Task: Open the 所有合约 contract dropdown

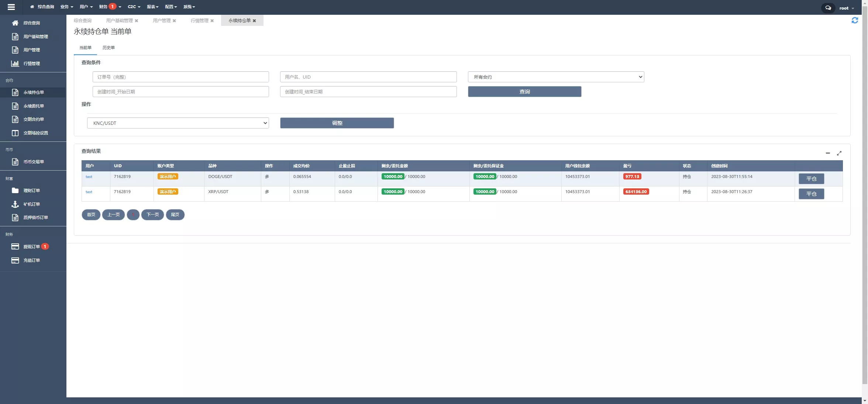Action: coord(556,77)
